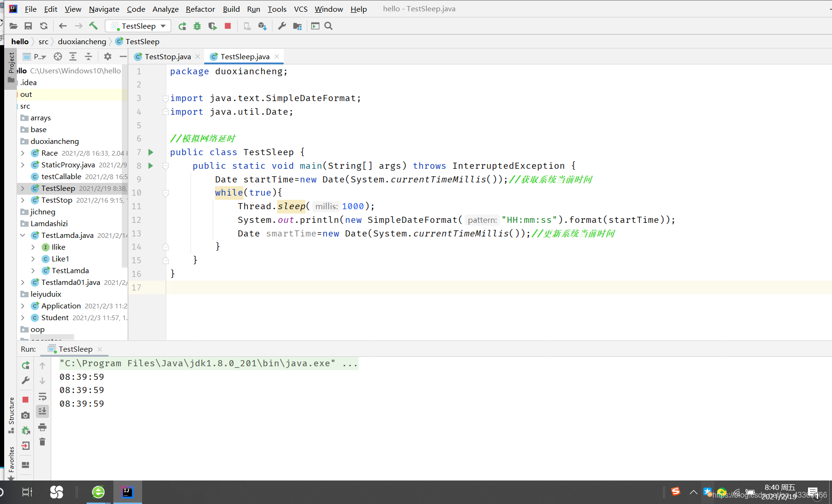Navigate back arrow in toolbar

pos(63,26)
